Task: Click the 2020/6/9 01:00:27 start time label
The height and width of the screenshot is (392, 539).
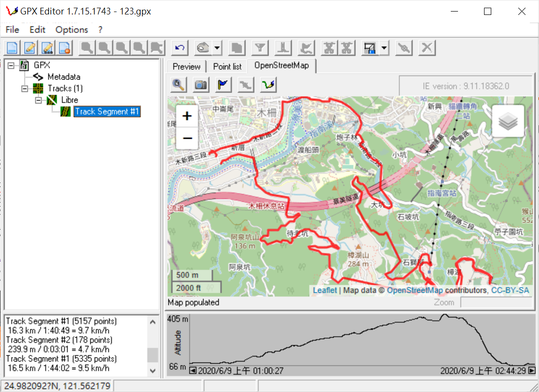Action: click(x=241, y=371)
